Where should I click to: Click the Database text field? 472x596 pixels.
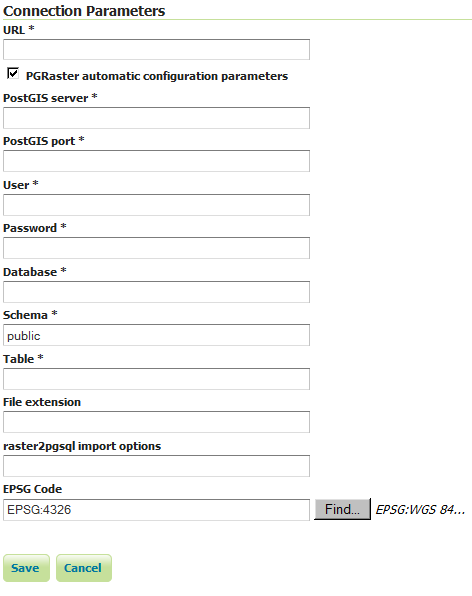click(157, 292)
